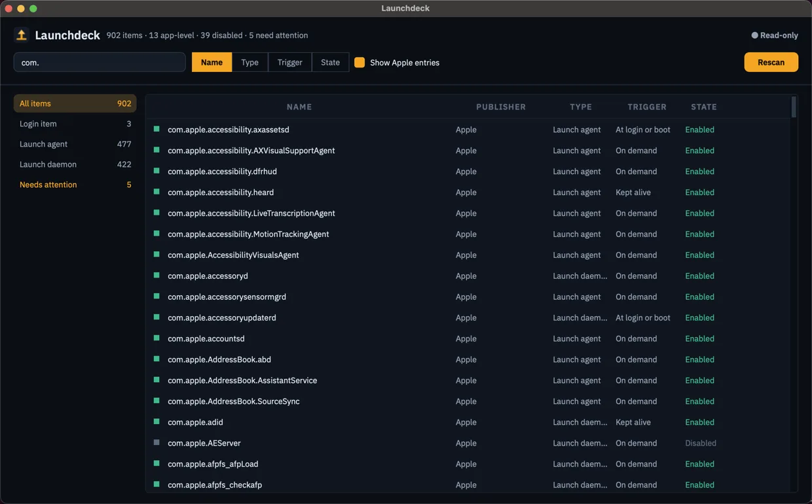This screenshot has width=812, height=504.
Task: Click the status square beside com.apple.afpfs_checkafp
Action: (157, 484)
